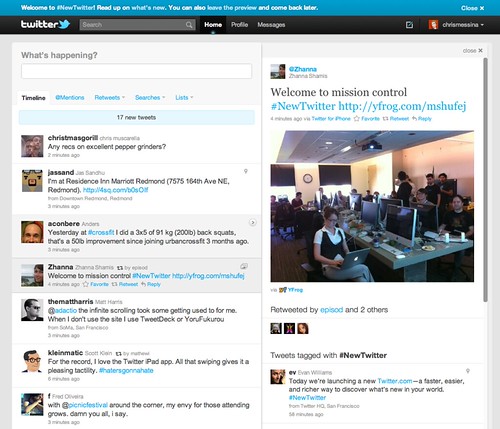The width and height of the screenshot is (500, 429).
Task: Open the Messages page
Action: tap(271, 25)
